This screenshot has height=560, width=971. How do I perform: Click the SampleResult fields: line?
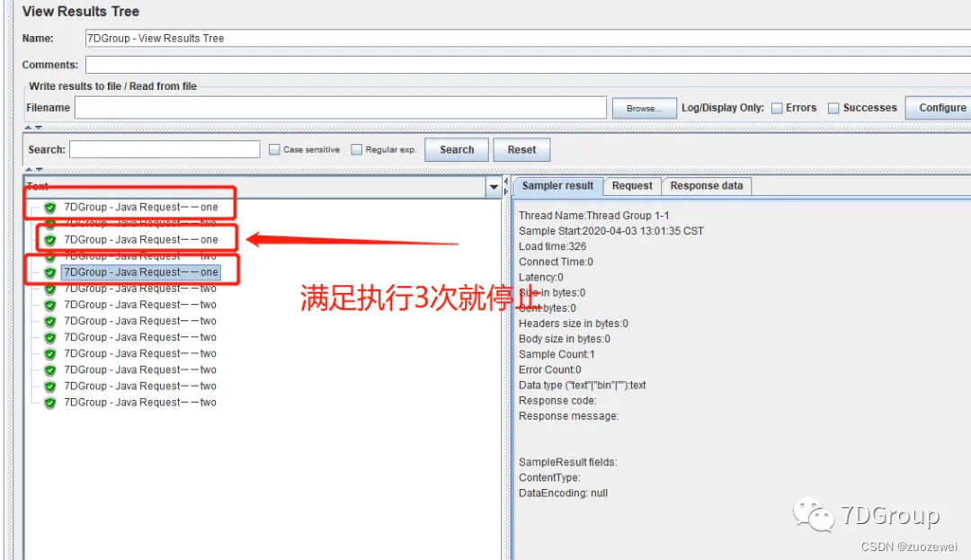pyautogui.click(x=568, y=462)
